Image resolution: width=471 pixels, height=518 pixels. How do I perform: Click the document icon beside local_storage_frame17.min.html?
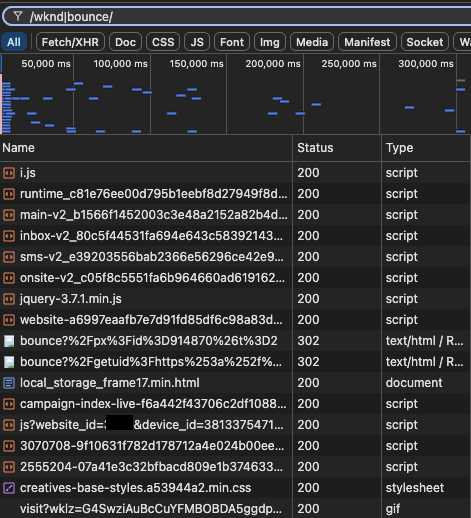9,383
